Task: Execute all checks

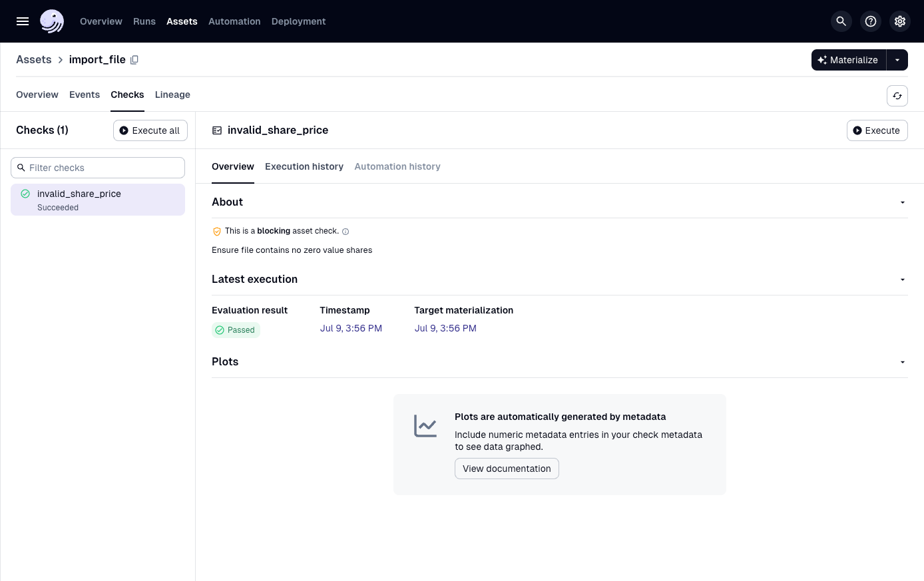Action: pos(150,130)
